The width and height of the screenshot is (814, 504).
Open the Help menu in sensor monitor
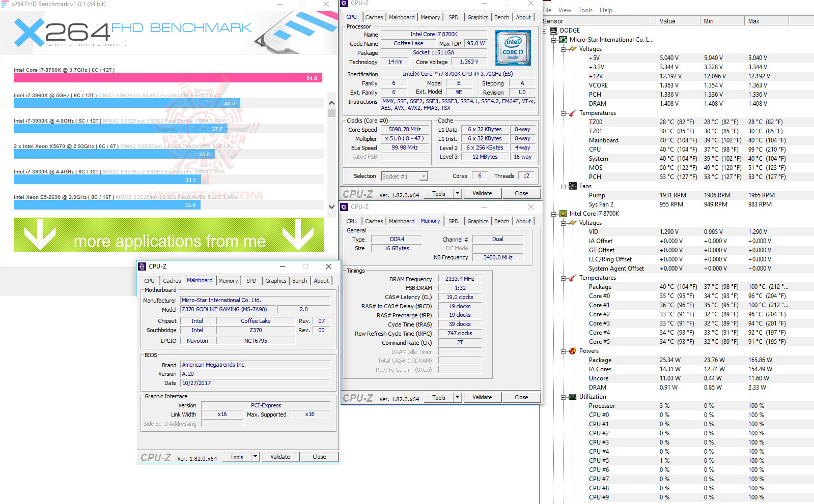(x=606, y=10)
